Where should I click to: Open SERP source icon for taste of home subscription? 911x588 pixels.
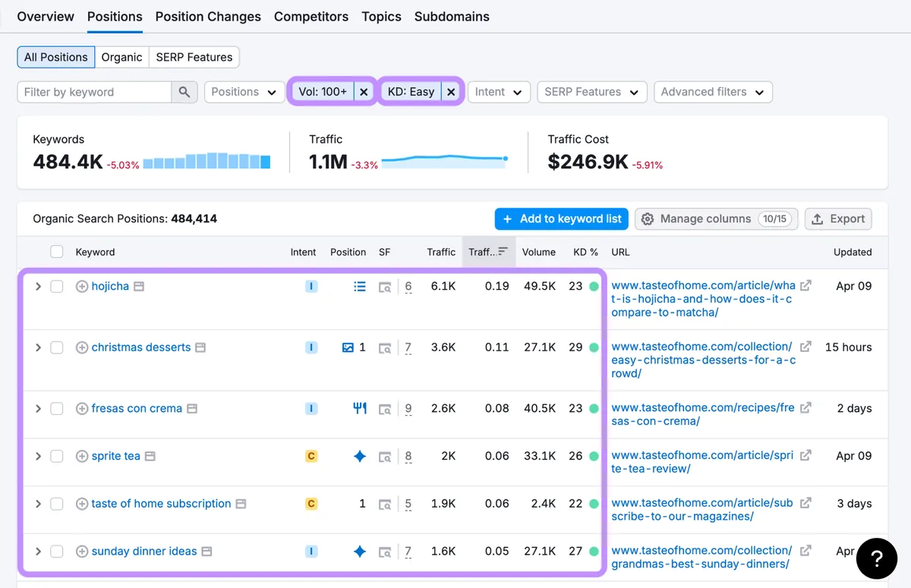coord(385,505)
